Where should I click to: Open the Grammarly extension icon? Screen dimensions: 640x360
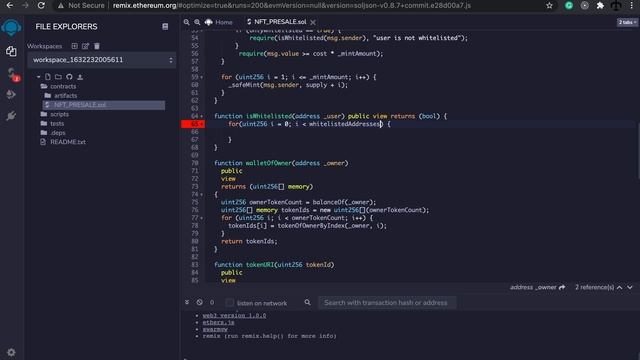[569, 6]
